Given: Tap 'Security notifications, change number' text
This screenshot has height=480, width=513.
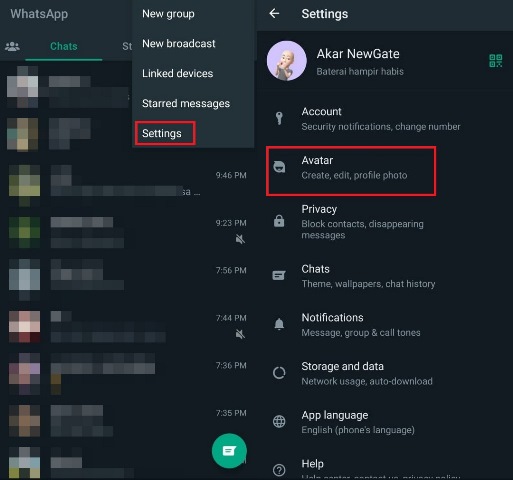Looking at the screenshot, I should (381, 127).
